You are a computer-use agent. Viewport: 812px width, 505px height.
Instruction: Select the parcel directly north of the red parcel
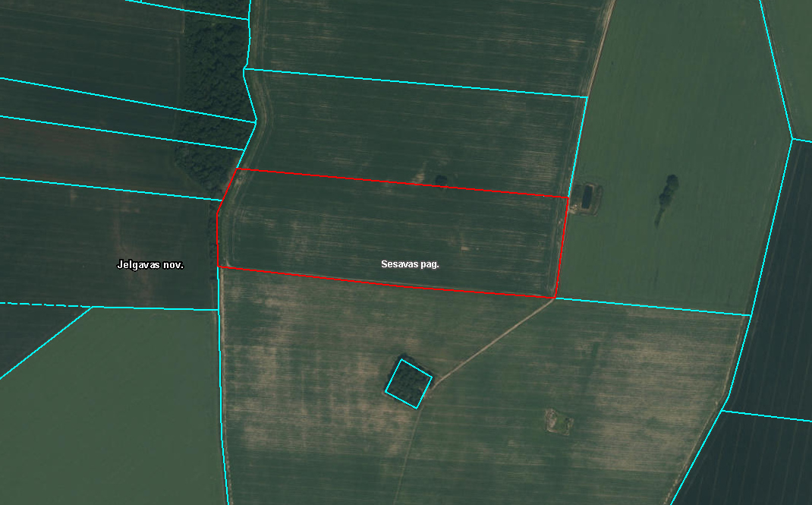[x=414, y=132]
